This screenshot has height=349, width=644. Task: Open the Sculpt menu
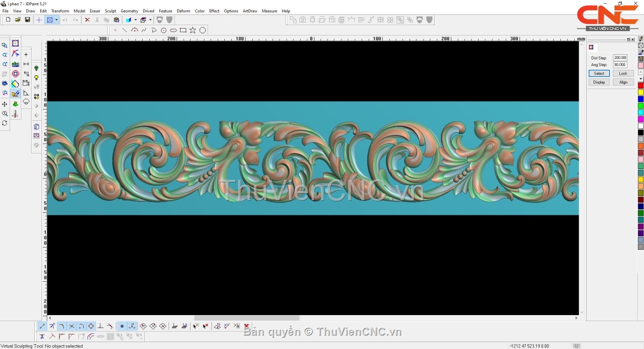[110, 11]
